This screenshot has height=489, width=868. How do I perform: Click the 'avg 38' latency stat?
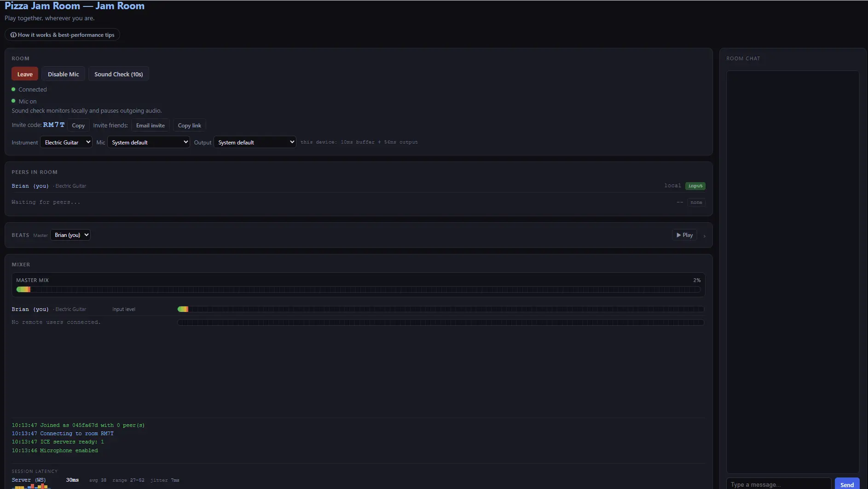pos(98,480)
